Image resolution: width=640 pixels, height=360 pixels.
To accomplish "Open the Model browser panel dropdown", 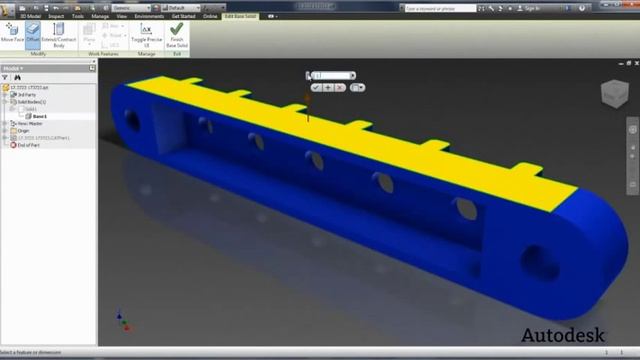I will (13, 68).
